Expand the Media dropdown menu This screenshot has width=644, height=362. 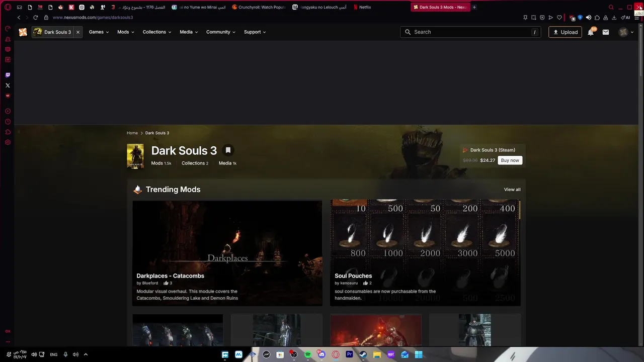point(189,32)
